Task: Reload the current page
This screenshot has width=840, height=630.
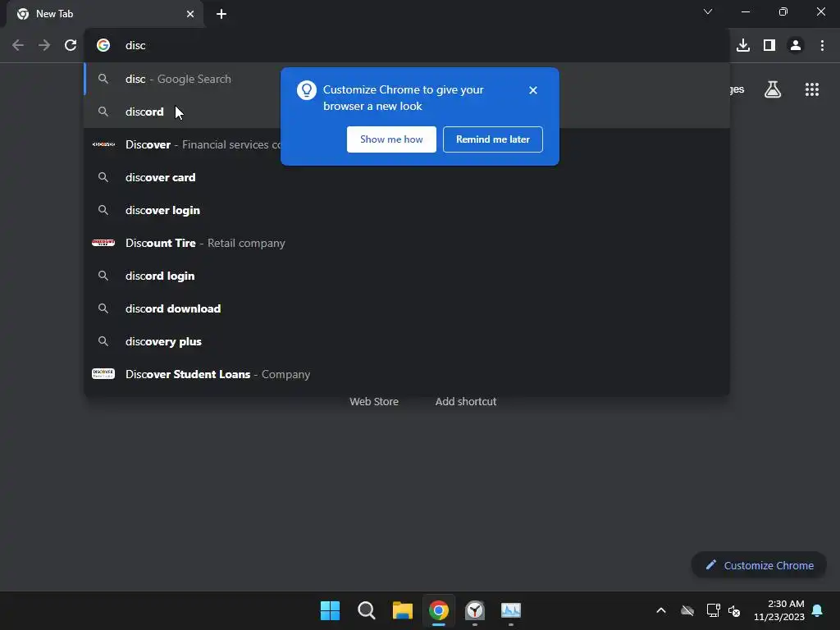Action: pos(71,45)
